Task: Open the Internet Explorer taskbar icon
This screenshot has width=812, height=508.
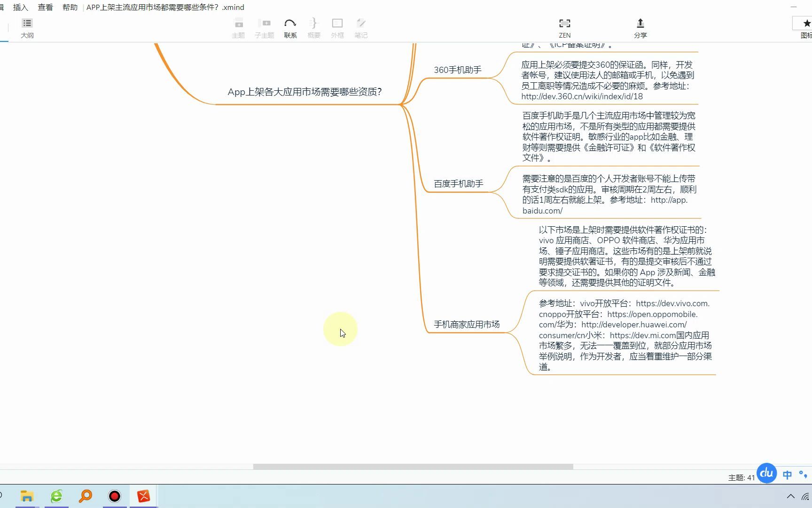Action: click(56, 496)
